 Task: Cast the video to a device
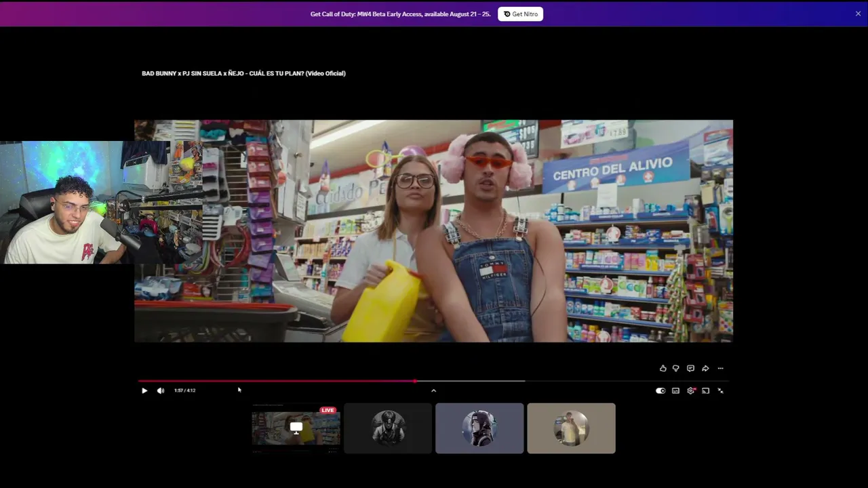(705, 390)
